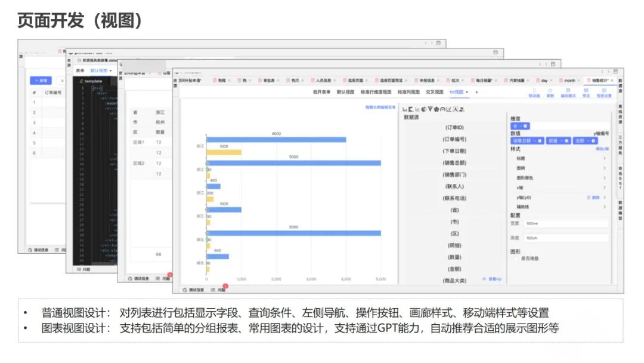Open 问题 panel in the front window
Screen dimensions: 644x363
click(x=218, y=290)
